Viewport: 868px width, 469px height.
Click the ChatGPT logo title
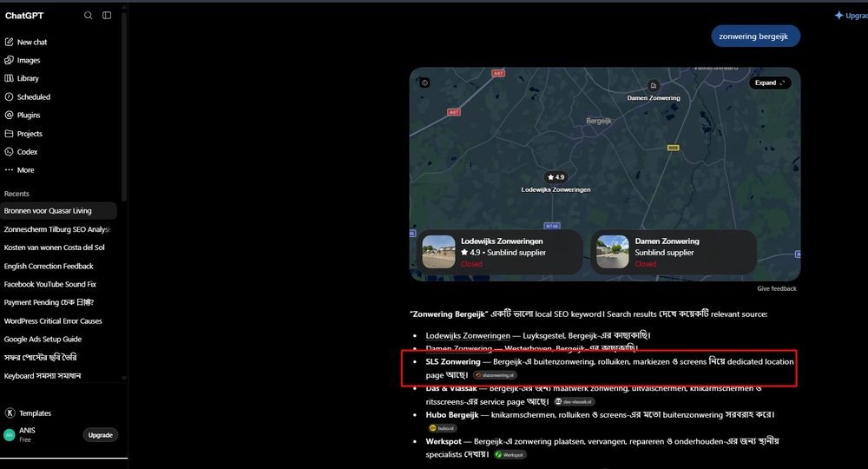[x=24, y=16]
